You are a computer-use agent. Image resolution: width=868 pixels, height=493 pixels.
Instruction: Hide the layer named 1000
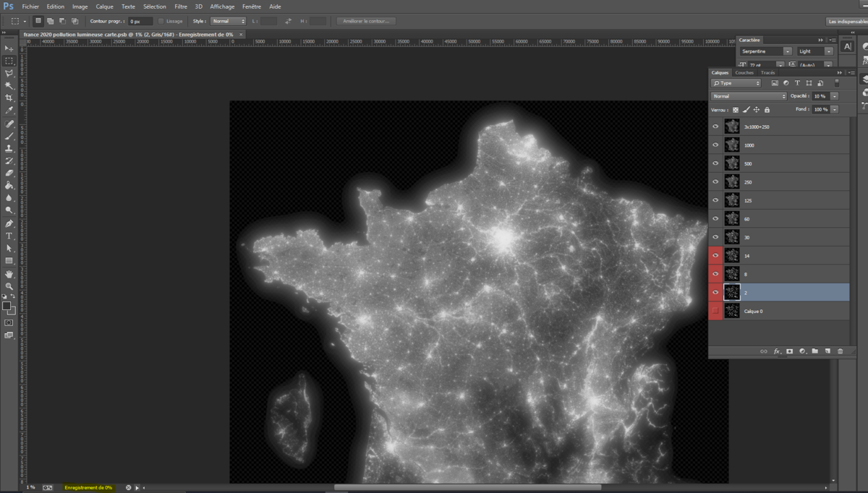(x=715, y=145)
